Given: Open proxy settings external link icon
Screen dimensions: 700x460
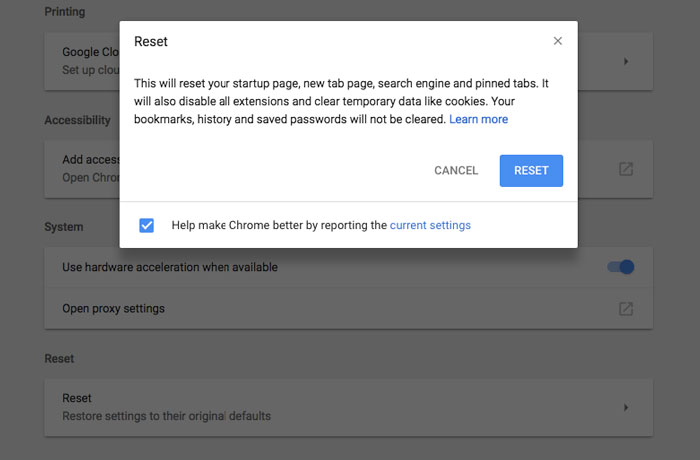Looking at the screenshot, I should click(x=626, y=309).
